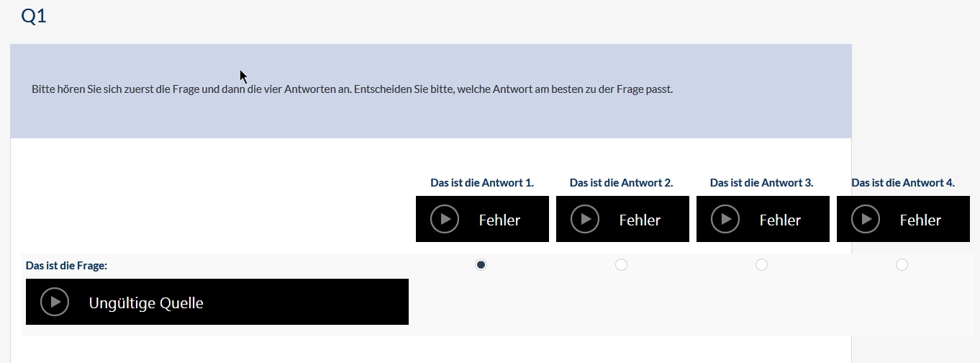Click the 'Ungültige Quelle' error message
Image resolution: width=980 pixels, height=363 pixels.
tap(146, 303)
